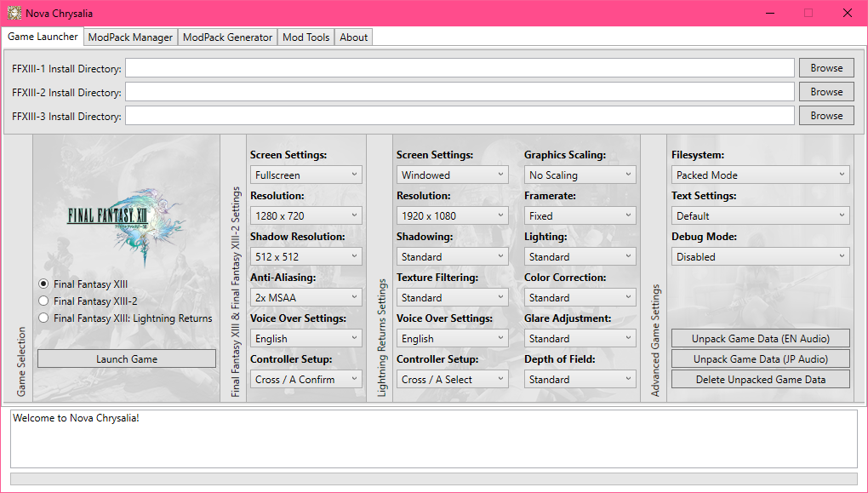Expand the Texture Filtering dropdown
The width and height of the screenshot is (868, 493).
(452, 297)
